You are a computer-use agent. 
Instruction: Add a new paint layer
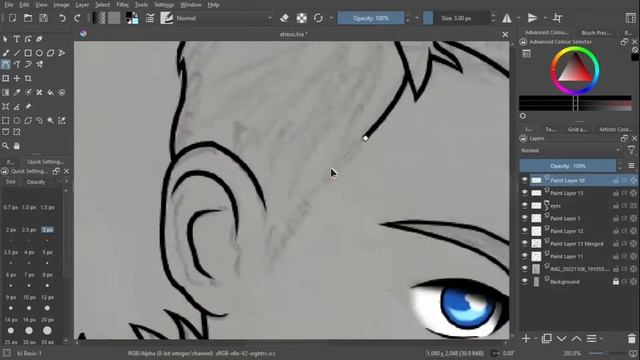coord(526,339)
